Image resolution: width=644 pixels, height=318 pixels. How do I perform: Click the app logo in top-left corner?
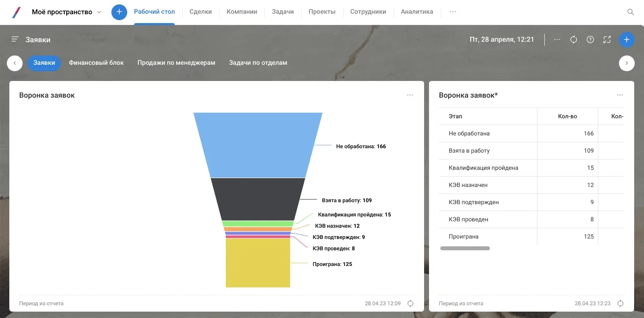[x=17, y=12]
